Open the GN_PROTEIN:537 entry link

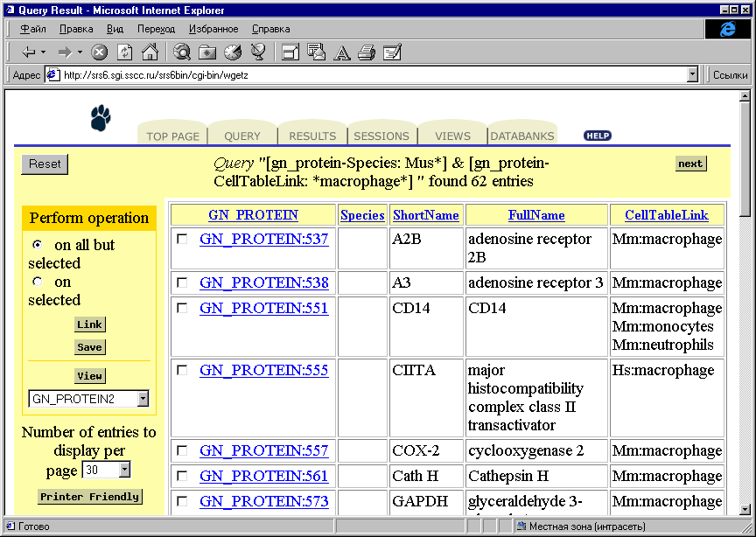(x=263, y=239)
